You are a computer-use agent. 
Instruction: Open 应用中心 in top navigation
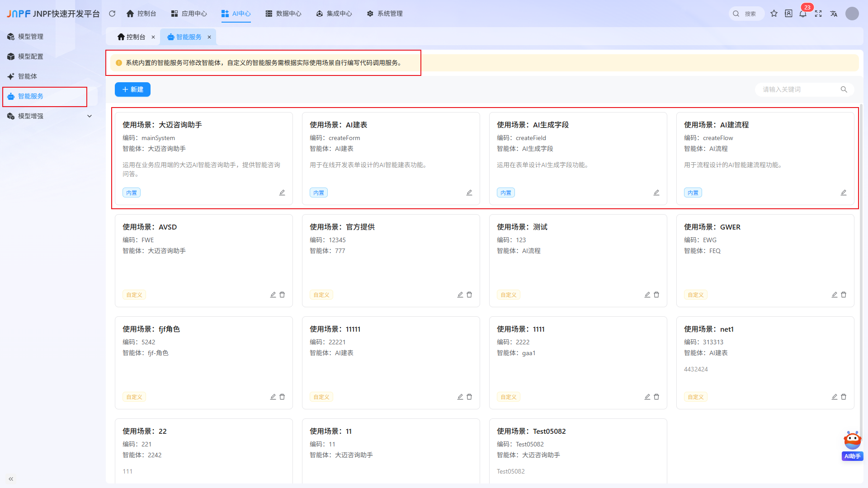(x=189, y=14)
